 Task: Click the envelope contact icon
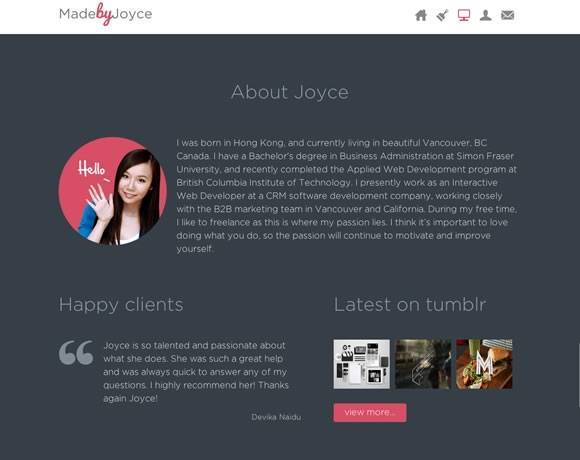508,15
